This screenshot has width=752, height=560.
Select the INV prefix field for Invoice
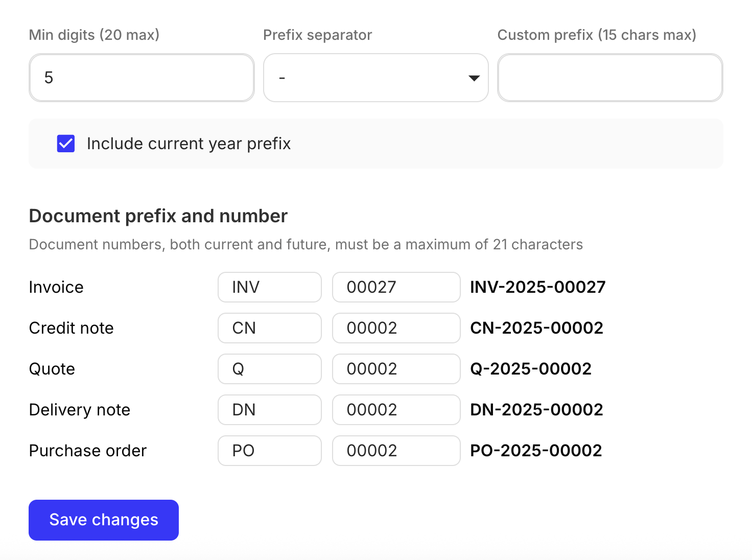[x=269, y=287]
